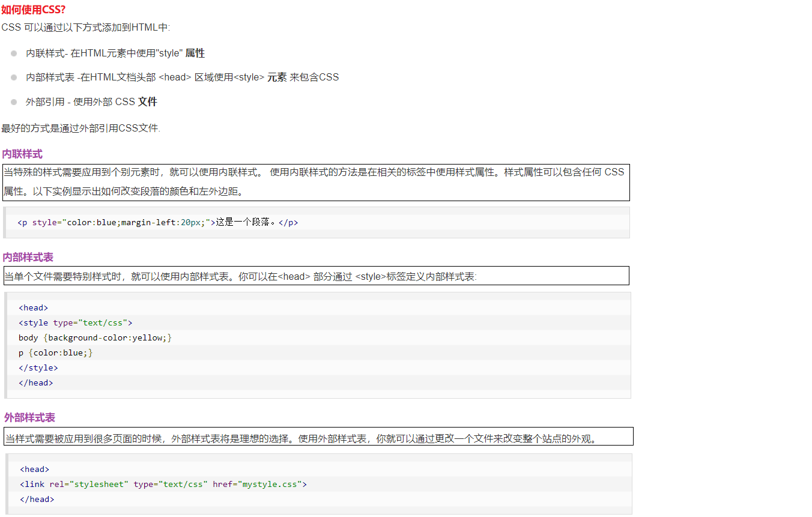Click the bullet dot before "外部引用"
812x517 pixels.
(14, 102)
